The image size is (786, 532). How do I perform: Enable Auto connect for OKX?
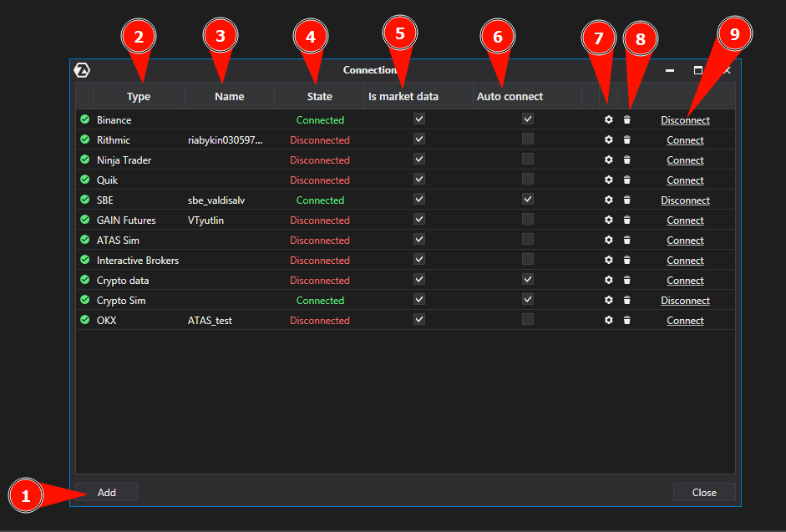[x=527, y=319]
